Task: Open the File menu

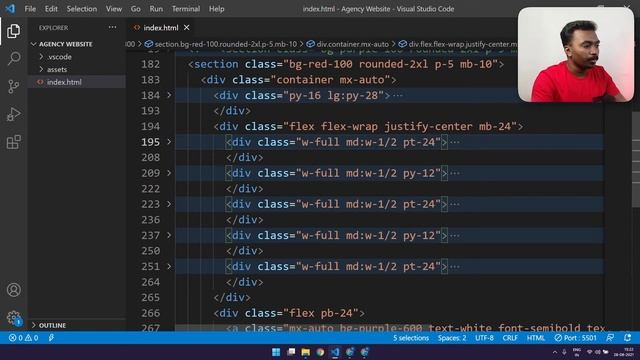Action: (x=30, y=9)
